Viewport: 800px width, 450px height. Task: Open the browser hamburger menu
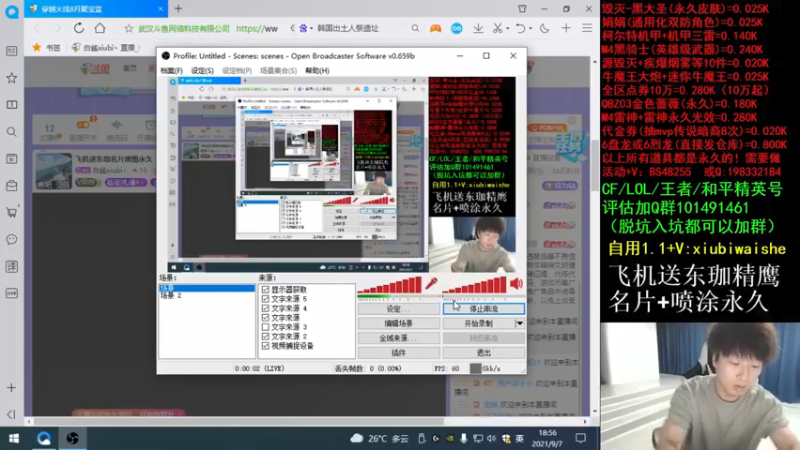tap(587, 29)
